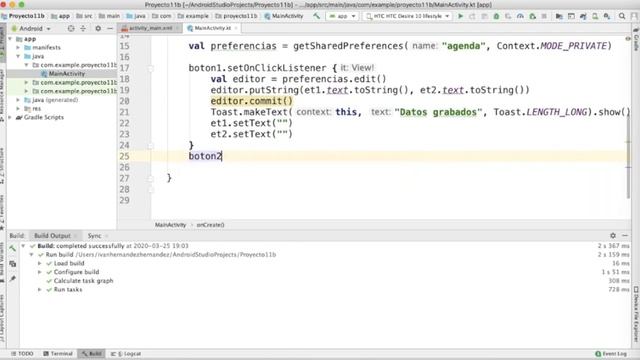Viewport: 640px width, 360px height.
Task: Expand the Load build entry
Action: tap(40, 263)
